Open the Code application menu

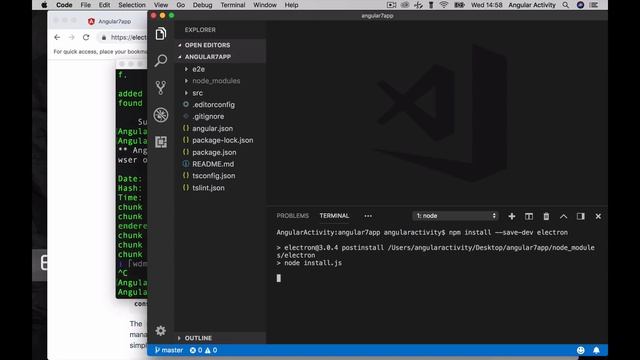pyautogui.click(x=64, y=5)
